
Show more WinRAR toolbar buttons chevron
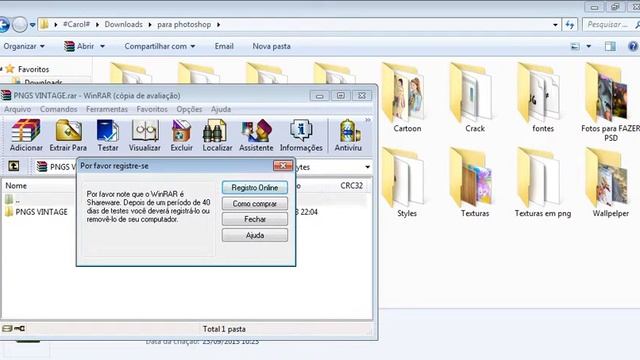click(x=368, y=120)
